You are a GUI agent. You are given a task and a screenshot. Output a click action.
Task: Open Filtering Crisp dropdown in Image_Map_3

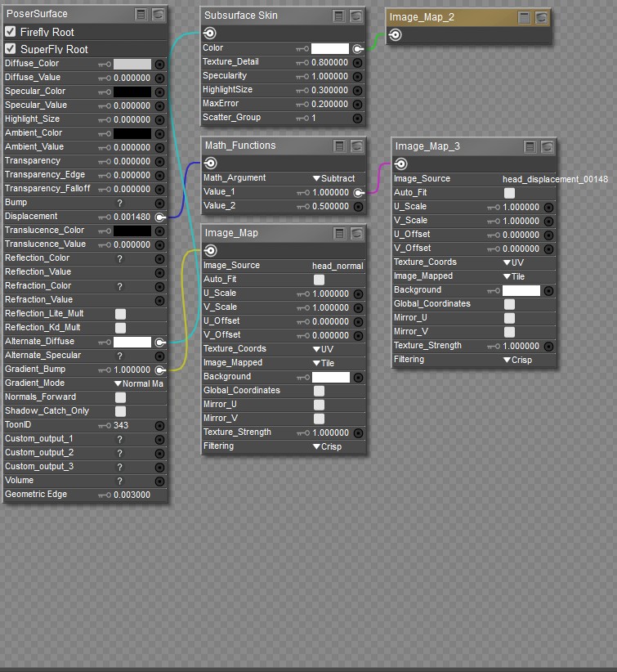pos(516,360)
